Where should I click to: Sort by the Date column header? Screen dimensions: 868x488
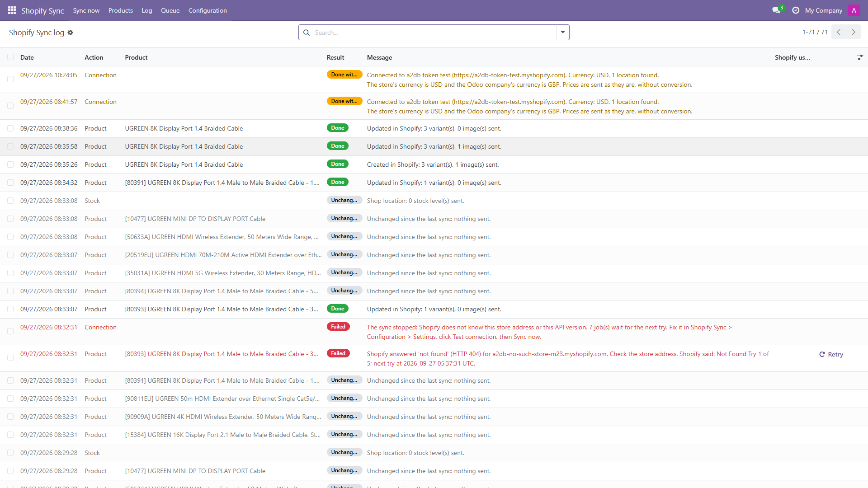point(27,57)
